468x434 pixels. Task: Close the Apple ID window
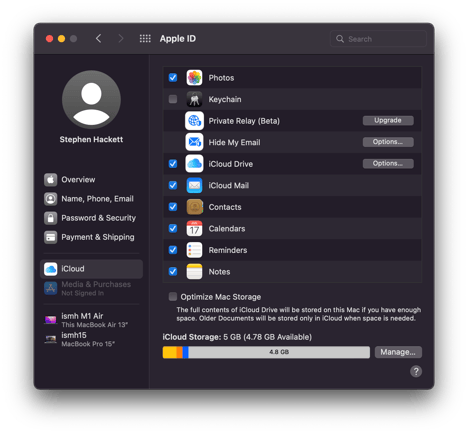(x=49, y=39)
